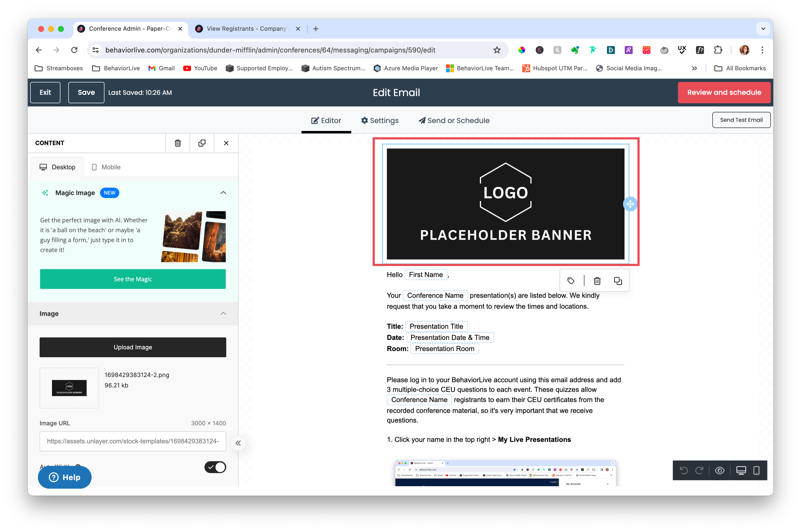801x532 pixels.
Task: Collapse the side panel with double-chevron
Action: coord(238,443)
